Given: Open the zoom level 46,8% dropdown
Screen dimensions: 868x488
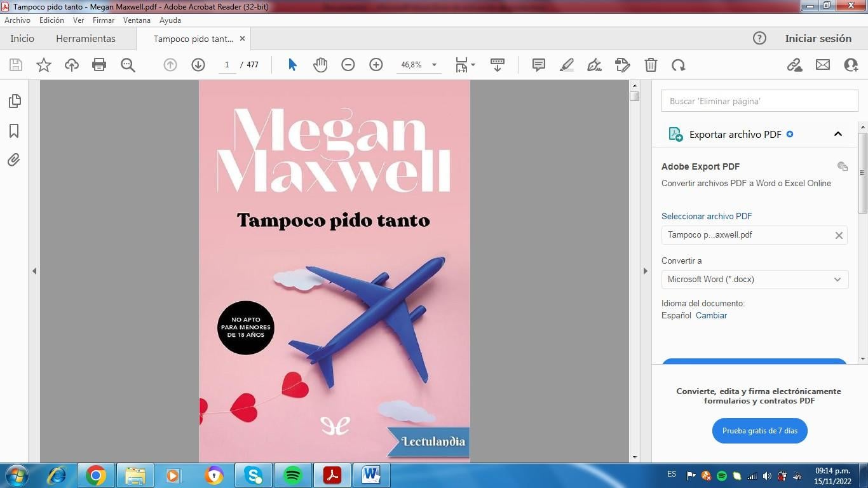Looking at the screenshot, I should (x=434, y=65).
